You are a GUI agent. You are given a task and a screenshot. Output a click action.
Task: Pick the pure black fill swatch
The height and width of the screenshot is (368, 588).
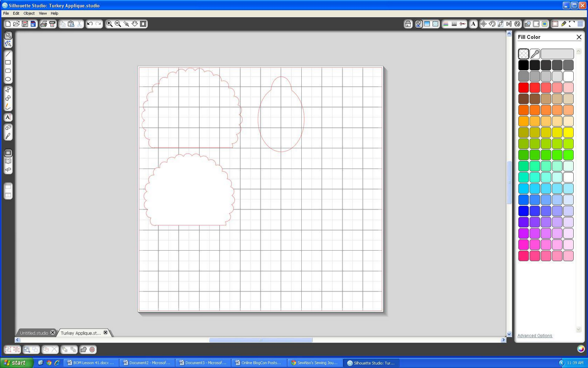pos(524,65)
